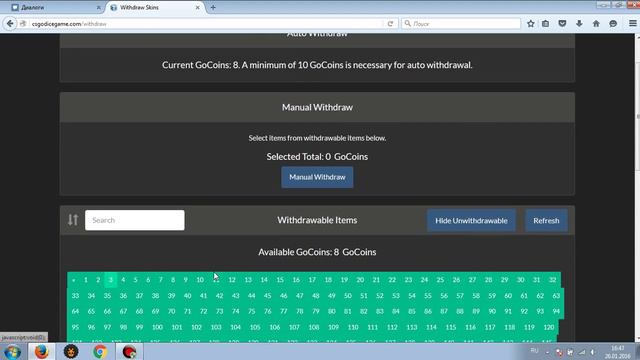Open the taskbar clock and date

618,352
